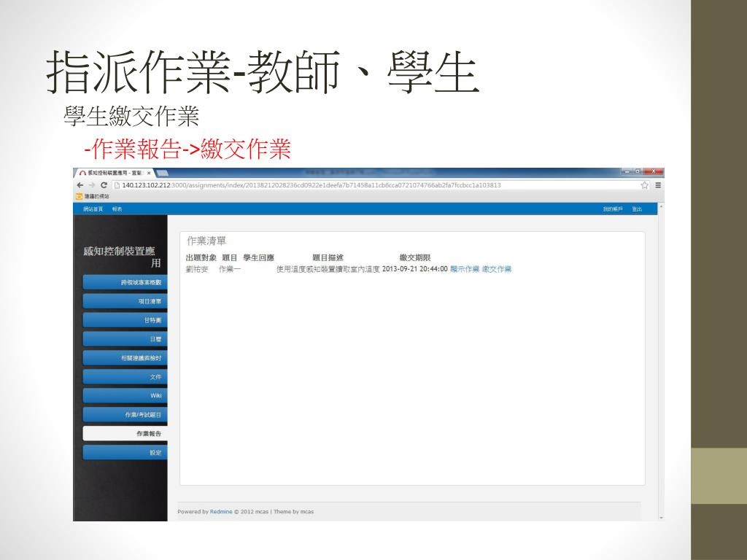
Task: Open the 文件 sidebar button
Action: pos(125,377)
